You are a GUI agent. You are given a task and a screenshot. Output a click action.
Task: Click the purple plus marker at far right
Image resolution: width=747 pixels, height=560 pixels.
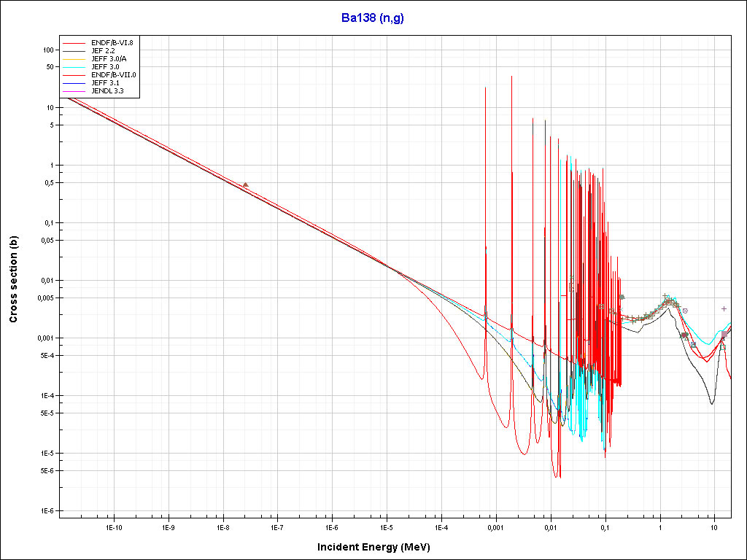tap(724, 308)
